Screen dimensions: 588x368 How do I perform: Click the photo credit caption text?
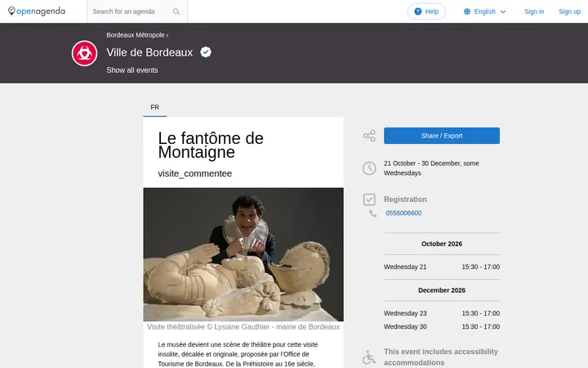243,326
